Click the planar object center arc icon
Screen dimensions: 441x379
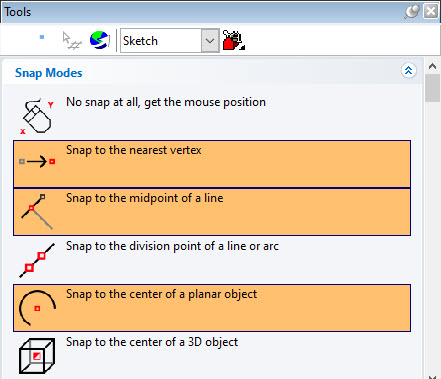pos(37,308)
